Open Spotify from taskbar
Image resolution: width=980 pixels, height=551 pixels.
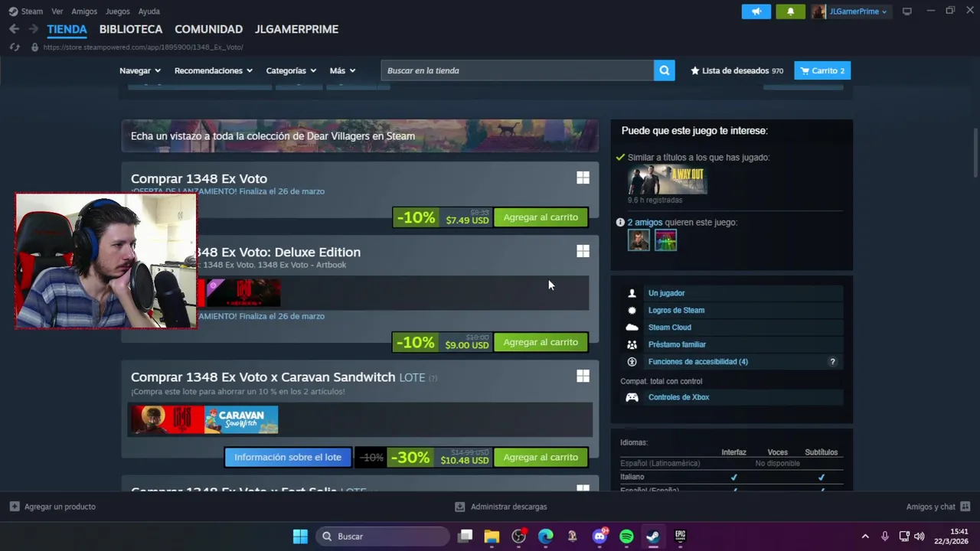click(x=626, y=536)
